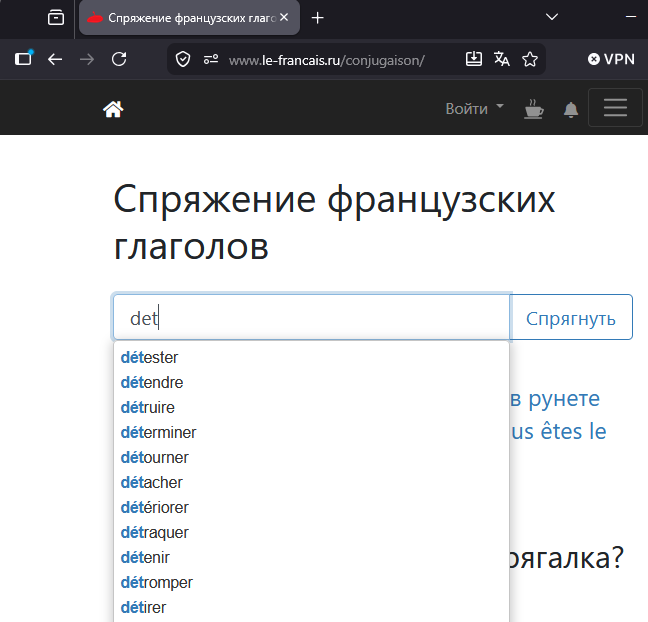Pick détériorer from the list
This screenshot has width=648, height=622.
point(312,508)
